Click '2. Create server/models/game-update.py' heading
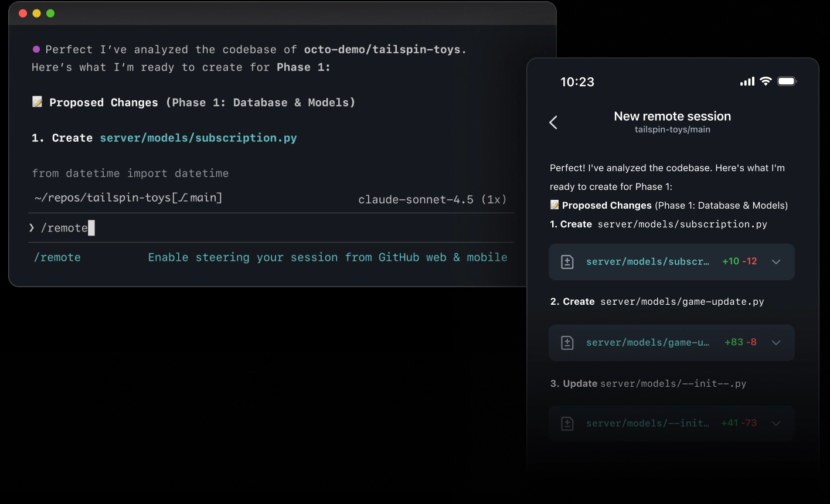This screenshot has height=504, width=830. 657,302
